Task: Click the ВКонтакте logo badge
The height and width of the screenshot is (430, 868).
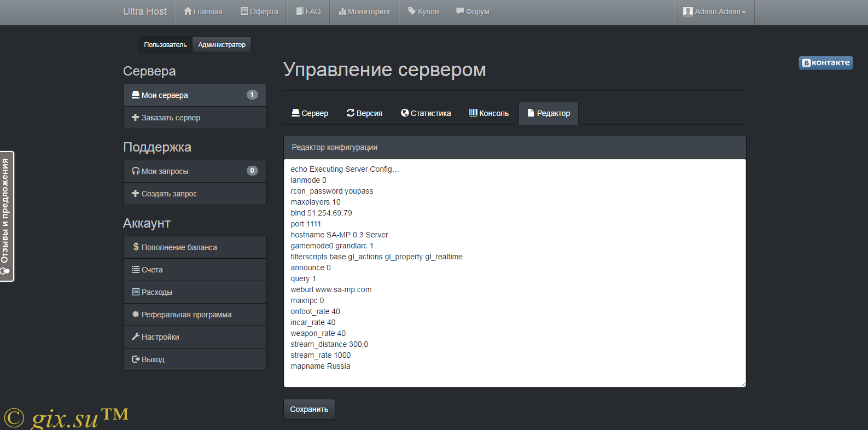Action: pyautogui.click(x=826, y=63)
